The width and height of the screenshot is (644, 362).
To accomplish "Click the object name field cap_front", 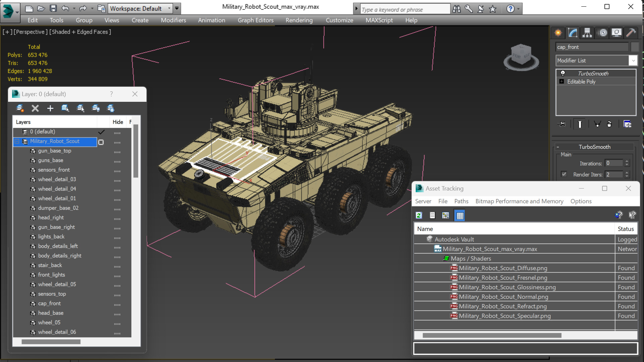I will coord(592,47).
